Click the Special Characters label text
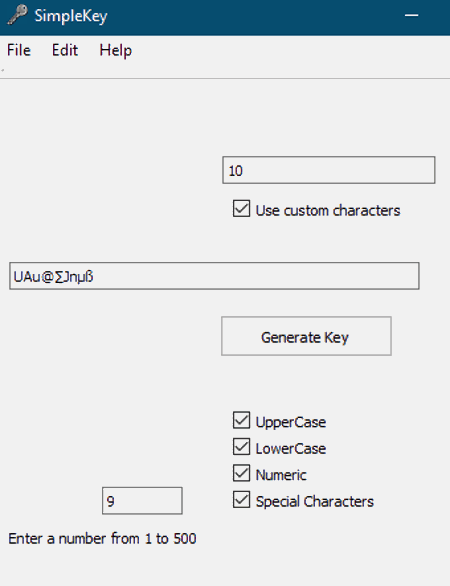The image size is (450, 586). [x=315, y=501]
